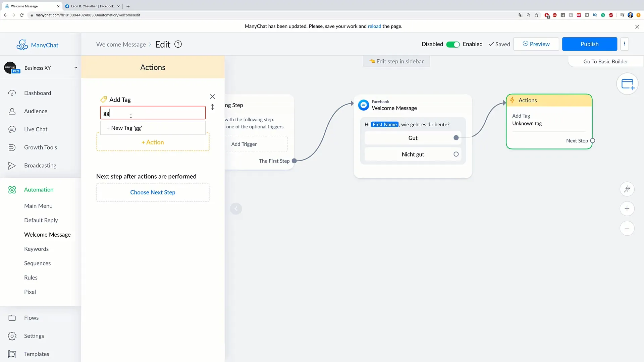Click the Broadcasting sidebar icon
This screenshot has height=362, width=644.
[x=11, y=165]
